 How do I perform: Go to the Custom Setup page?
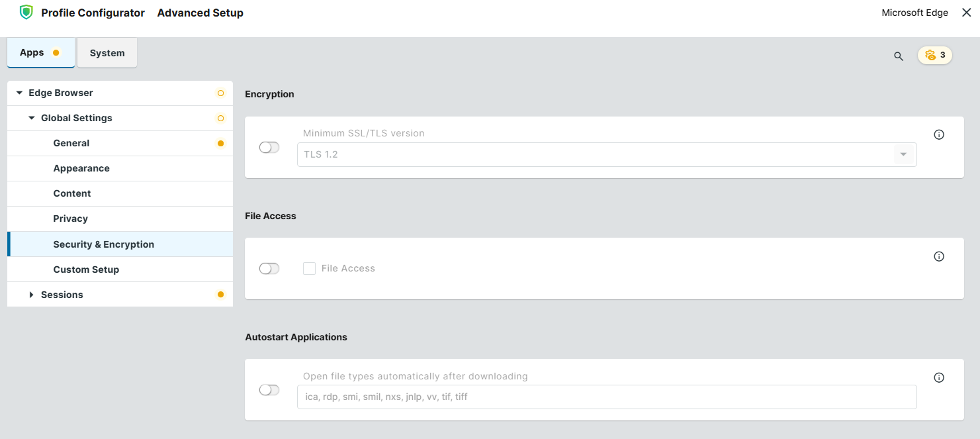[86, 269]
